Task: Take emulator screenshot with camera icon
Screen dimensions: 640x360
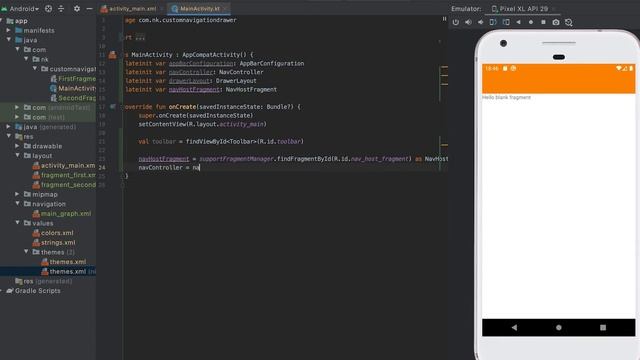Action: pos(556,22)
